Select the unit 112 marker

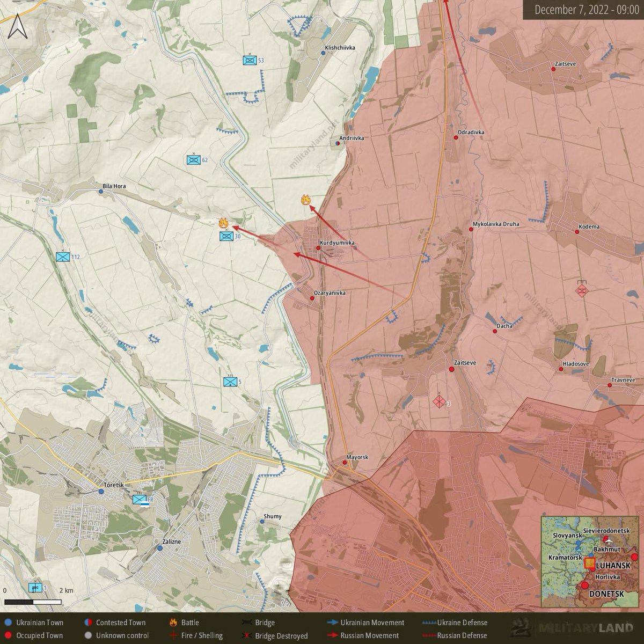(63, 257)
